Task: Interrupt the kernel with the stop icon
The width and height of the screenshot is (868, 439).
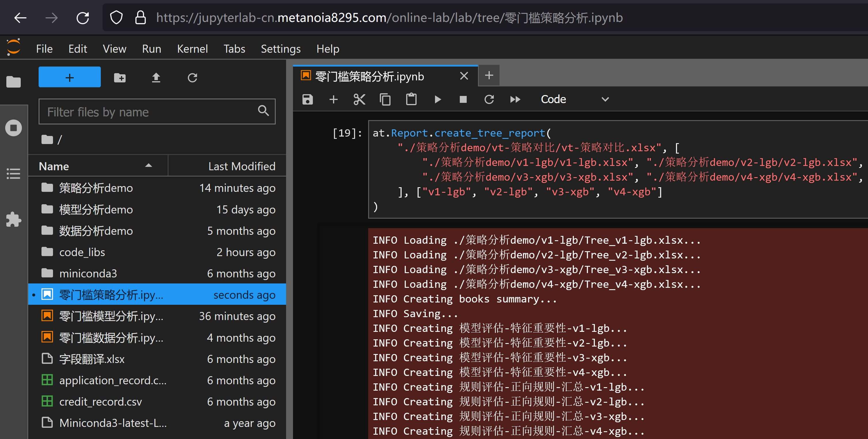Action: coord(463,99)
